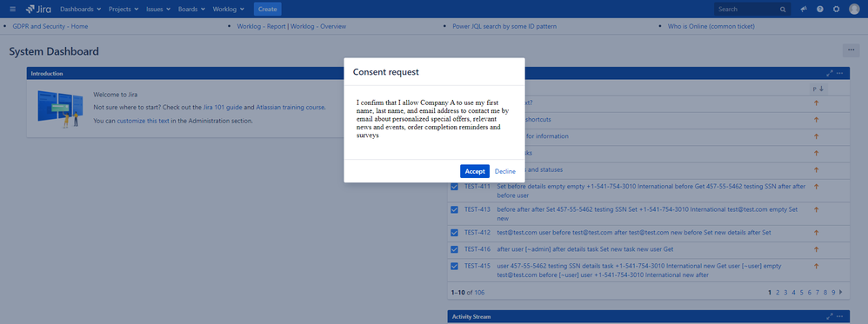Open GDPR and Security - Home link
868x324 pixels.
coord(50,26)
